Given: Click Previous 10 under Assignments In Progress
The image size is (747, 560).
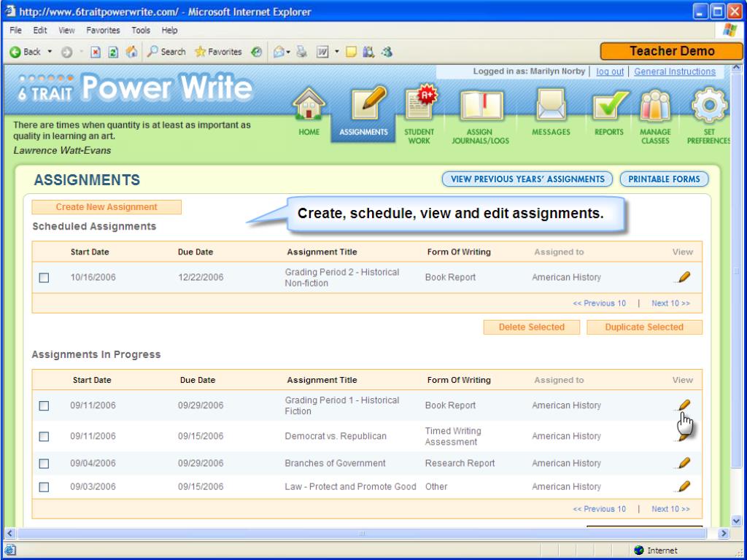Looking at the screenshot, I should pos(600,509).
